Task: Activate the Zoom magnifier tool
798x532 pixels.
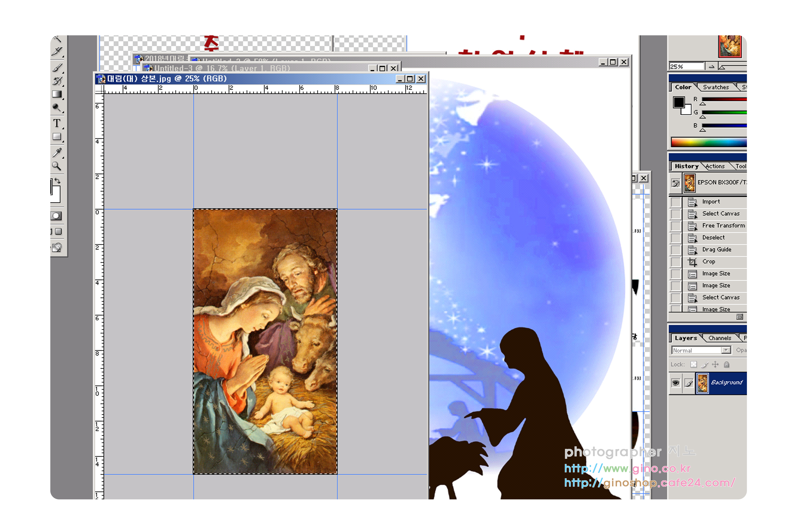Action: click(x=57, y=166)
